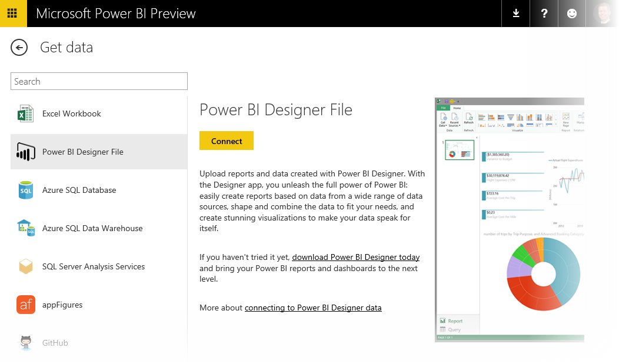Follow the connecting to Power BI Designer data link
619x364 pixels.
[313, 308]
